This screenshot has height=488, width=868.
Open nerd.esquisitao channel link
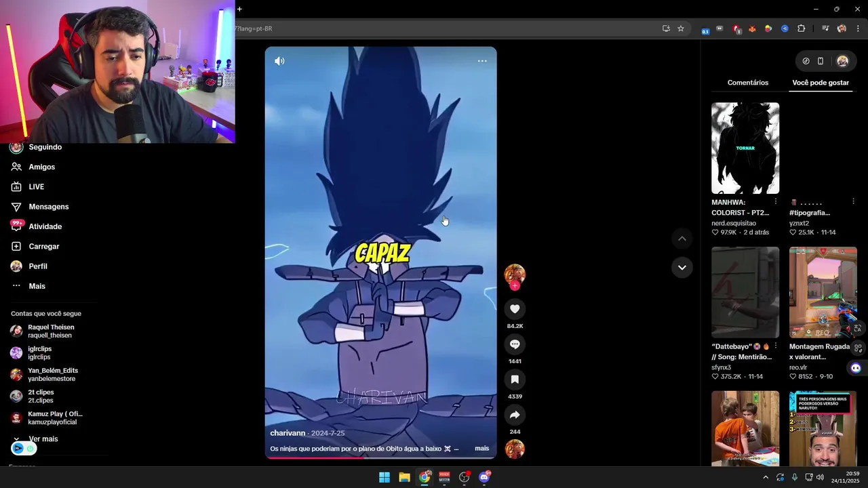pos(734,223)
